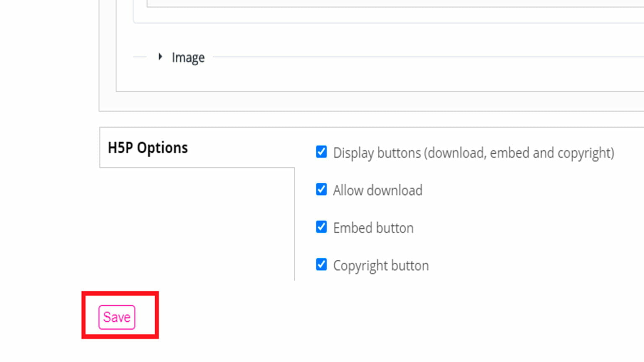Uncheck the Copyright button option
The width and height of the screenshot is (644, 362).
pyautogui.click(x=322, y=264)
